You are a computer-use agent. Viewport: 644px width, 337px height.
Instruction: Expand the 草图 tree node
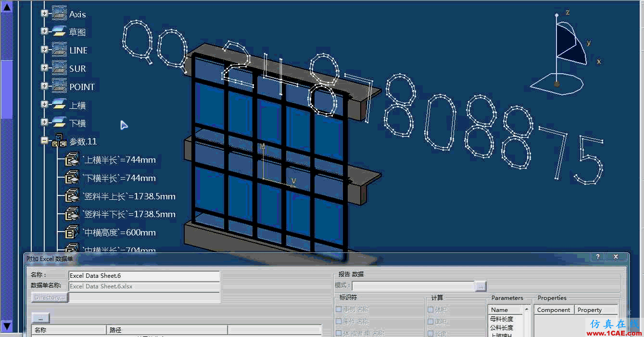point(45,31)
